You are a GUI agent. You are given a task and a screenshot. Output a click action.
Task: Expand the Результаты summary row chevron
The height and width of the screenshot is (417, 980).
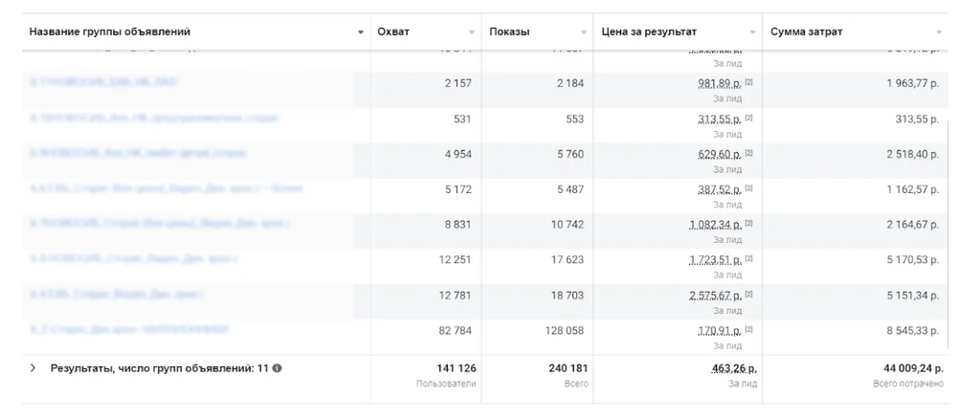33,368
